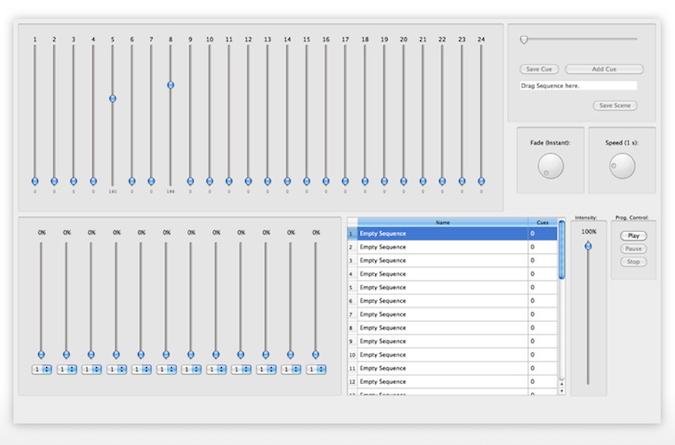
Task: Select sequence row 3 Empty Sequence
Action: (452, 260)
